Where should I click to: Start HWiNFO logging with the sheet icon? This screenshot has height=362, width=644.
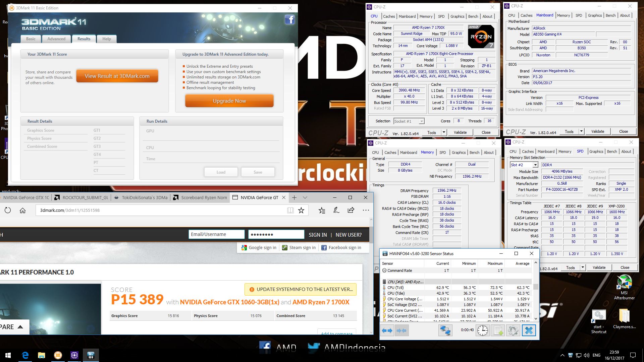coord(498,330)
